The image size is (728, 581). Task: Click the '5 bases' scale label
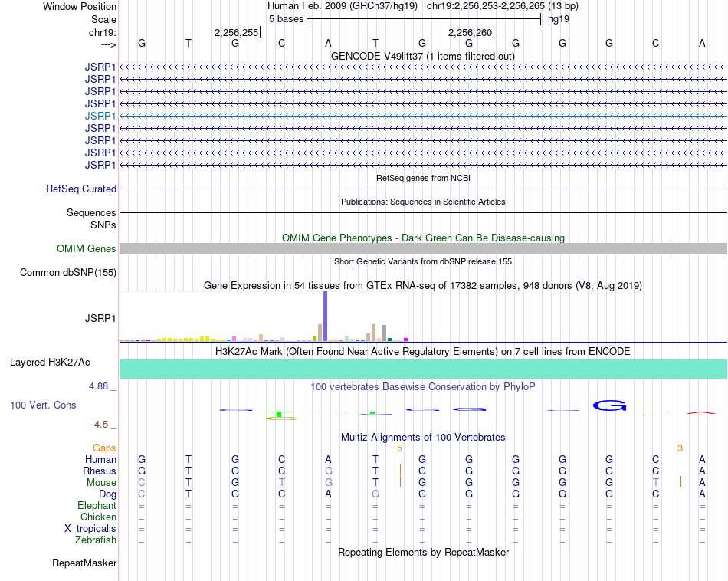pyautogui.click(x=286, y=19)
